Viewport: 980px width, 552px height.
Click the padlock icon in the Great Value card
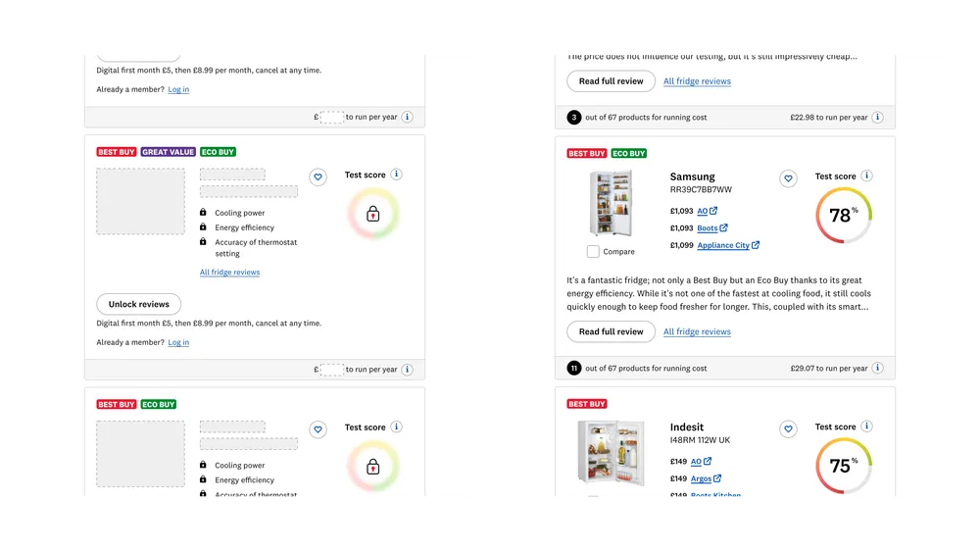372,215
